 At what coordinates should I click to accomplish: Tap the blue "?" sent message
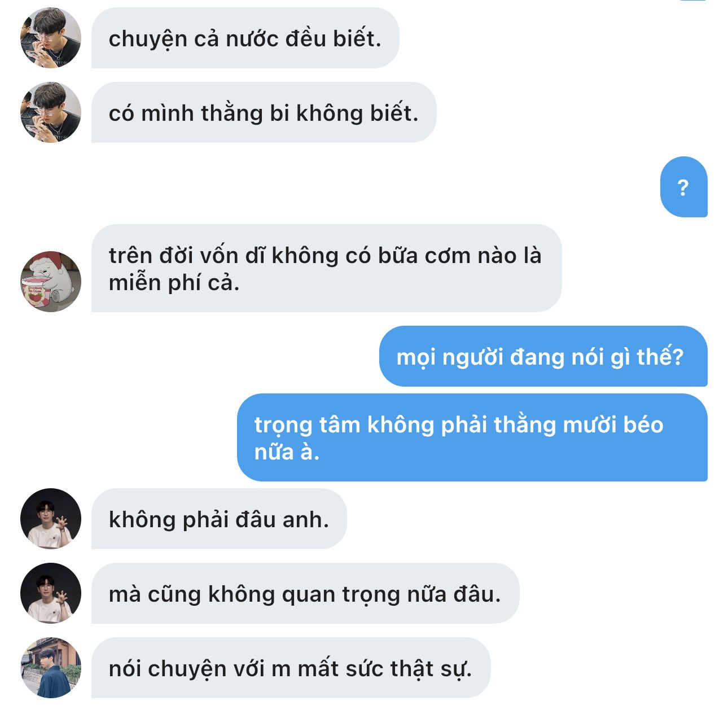click(683, 187)
